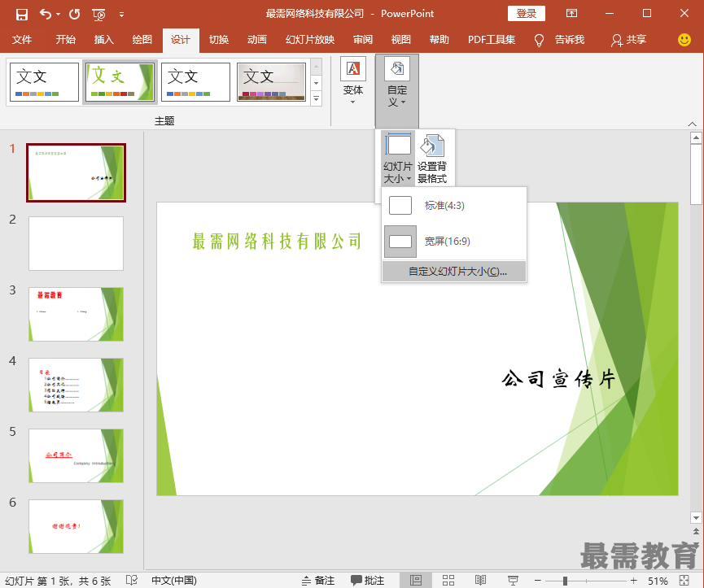Image resolution: width=704 pixels, height=588 pixels.
Task: Click the title 最需网络科技有限公司 on slide
Action: (x=277, y=242)
